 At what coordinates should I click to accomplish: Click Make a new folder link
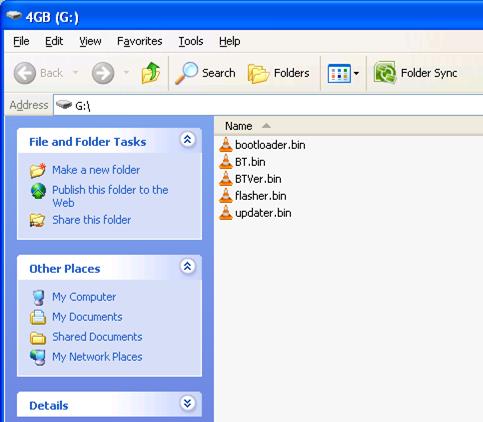tap(96, 170)
